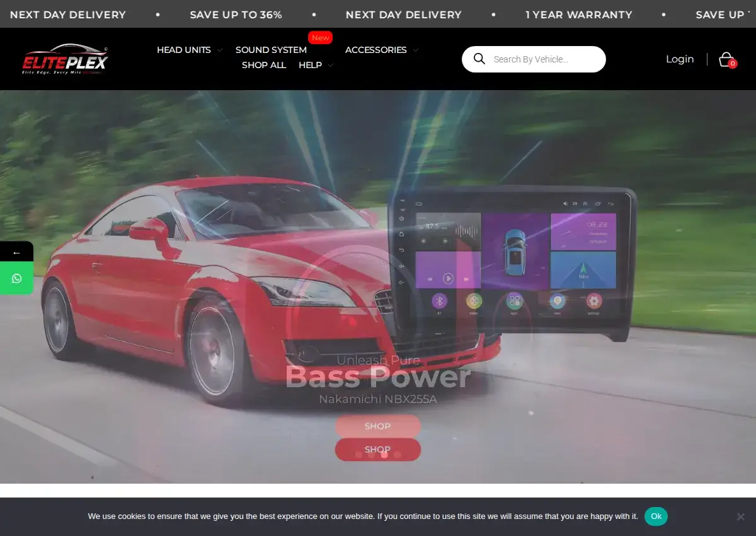
Task: Go to SHOP ALL
Action: 264,65
